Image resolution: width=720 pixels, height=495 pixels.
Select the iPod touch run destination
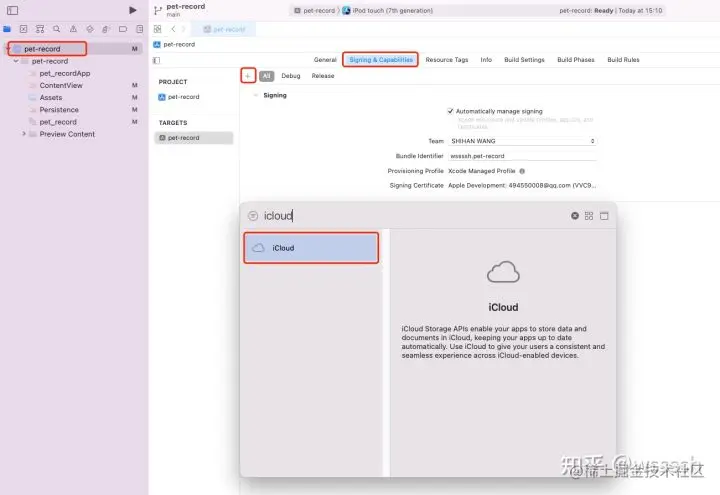coord(388,10)
